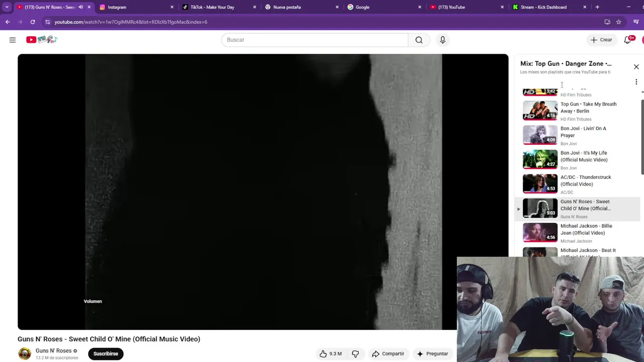The width and height of the screenshot is (644, 362).
Task: Play Bon Jovi Livin' On A Prayer thumbnail
Action: coord(540,135)
